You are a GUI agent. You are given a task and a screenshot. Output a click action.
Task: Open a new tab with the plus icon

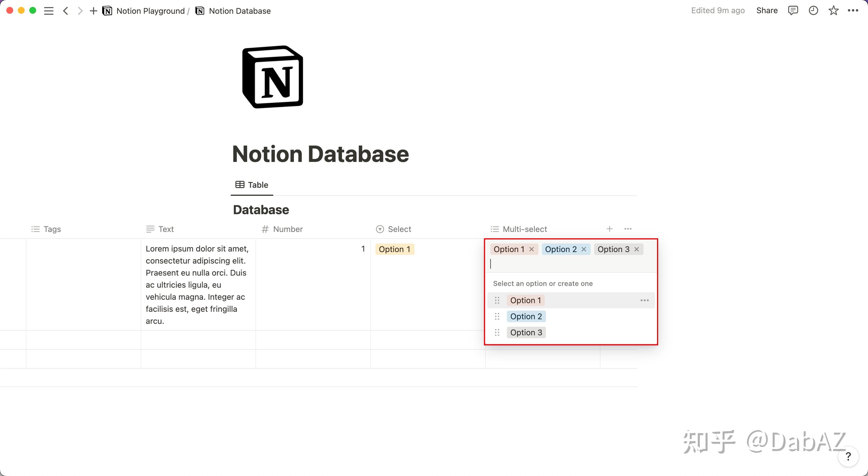[93, 10]
